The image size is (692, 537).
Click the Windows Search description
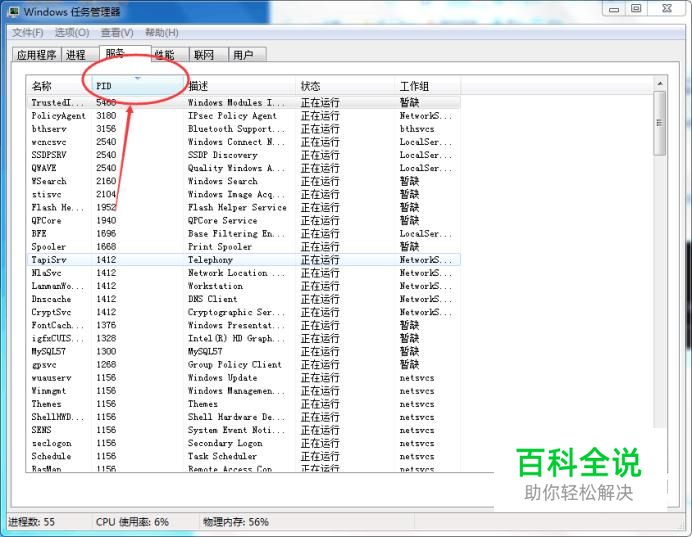point(222,181)
